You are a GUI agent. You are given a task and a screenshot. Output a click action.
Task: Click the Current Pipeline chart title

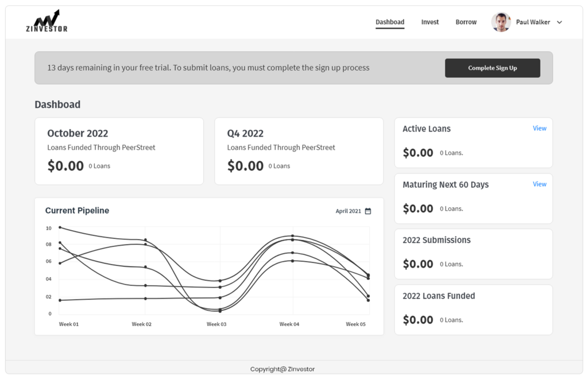pos(77,211)
